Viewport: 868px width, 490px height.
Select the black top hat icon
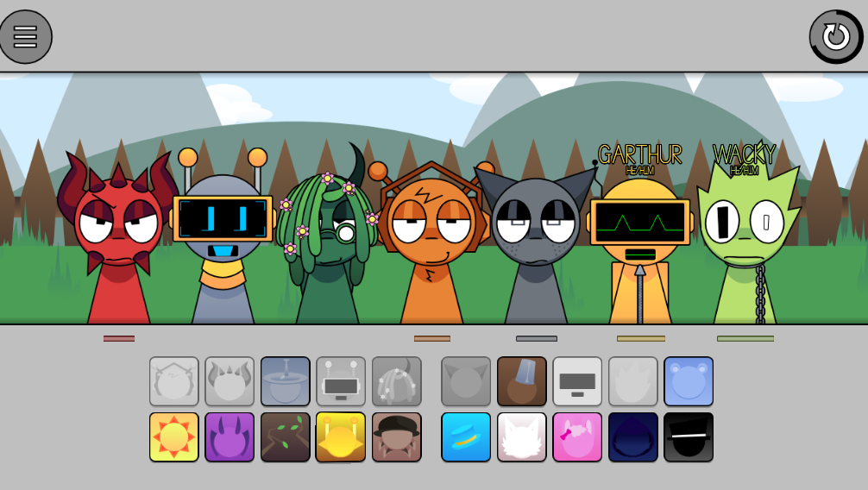coord(689,437)
